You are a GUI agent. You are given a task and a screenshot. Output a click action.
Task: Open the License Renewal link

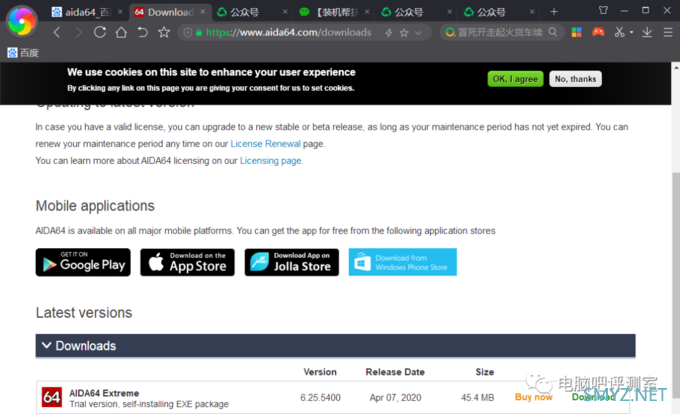265,144
